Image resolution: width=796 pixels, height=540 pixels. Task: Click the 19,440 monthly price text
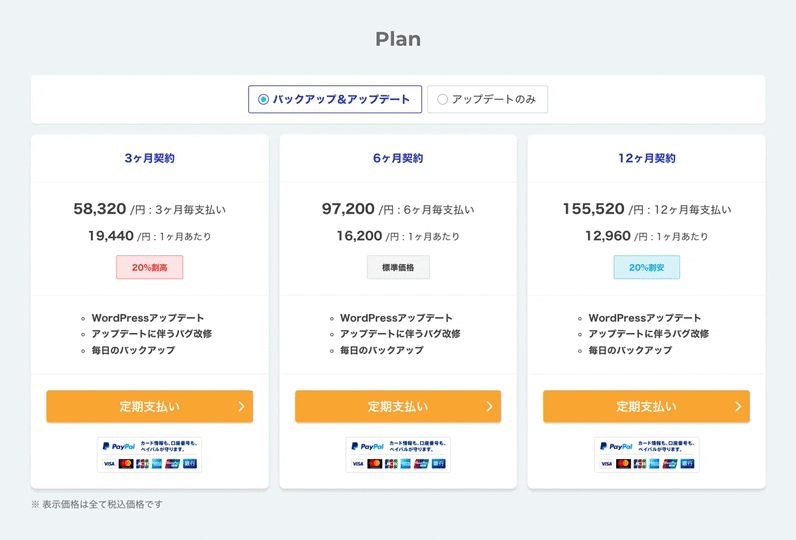click(111, 235)
